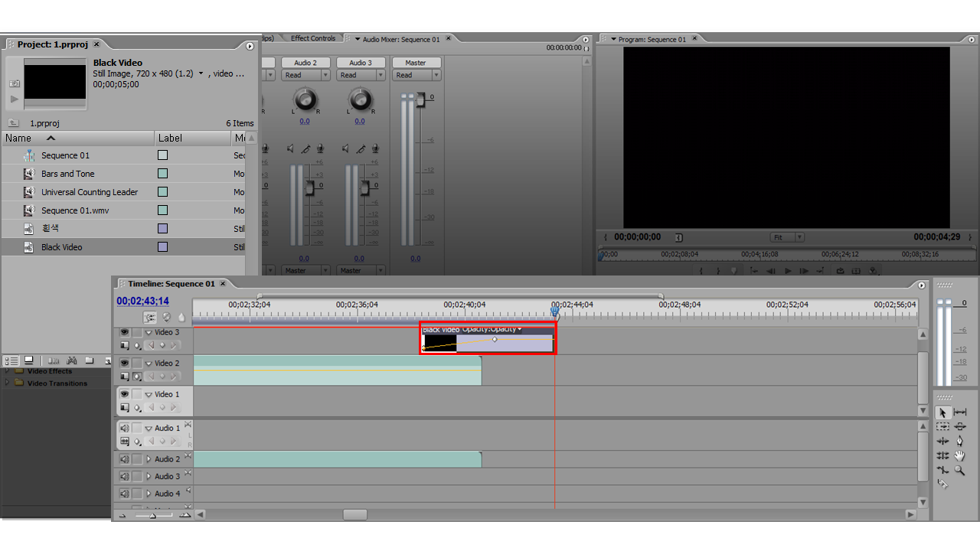Select the Project: 1.prproj tab

54,44
